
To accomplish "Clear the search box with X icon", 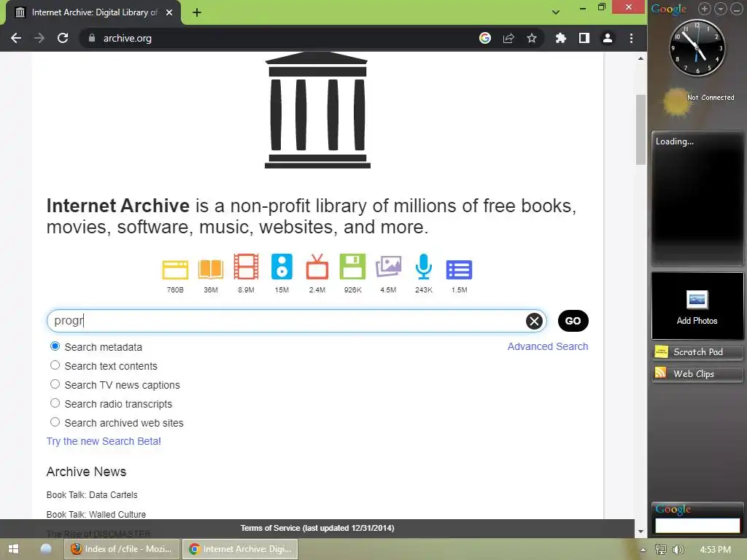I will pyautogui.click(x=534, y=321).
